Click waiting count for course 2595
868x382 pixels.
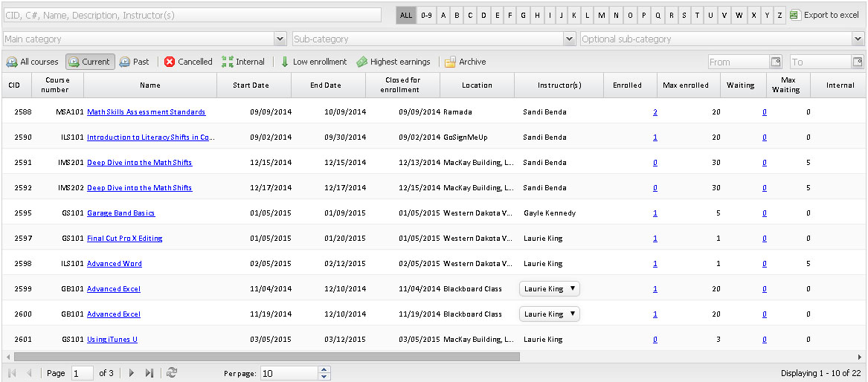coord(765,213)
